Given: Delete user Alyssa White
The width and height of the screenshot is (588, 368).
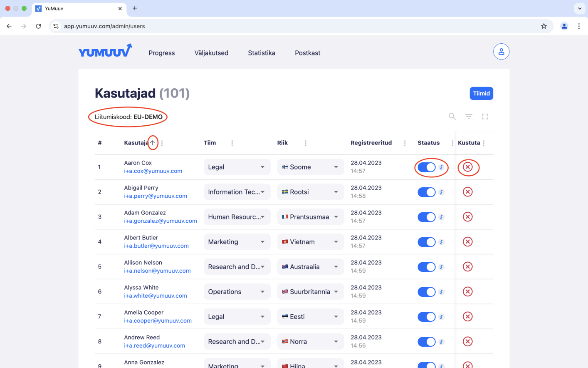Looking at the screenshot, I should pos(468,292).
